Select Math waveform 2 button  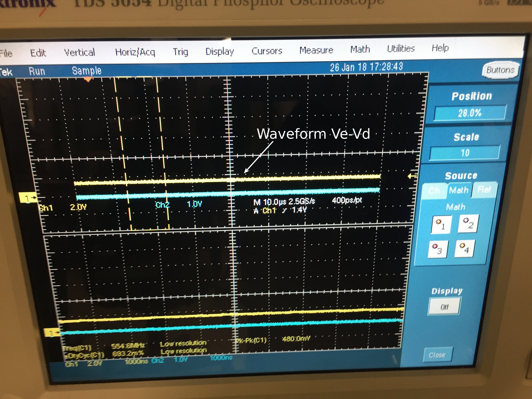[468, 223]
